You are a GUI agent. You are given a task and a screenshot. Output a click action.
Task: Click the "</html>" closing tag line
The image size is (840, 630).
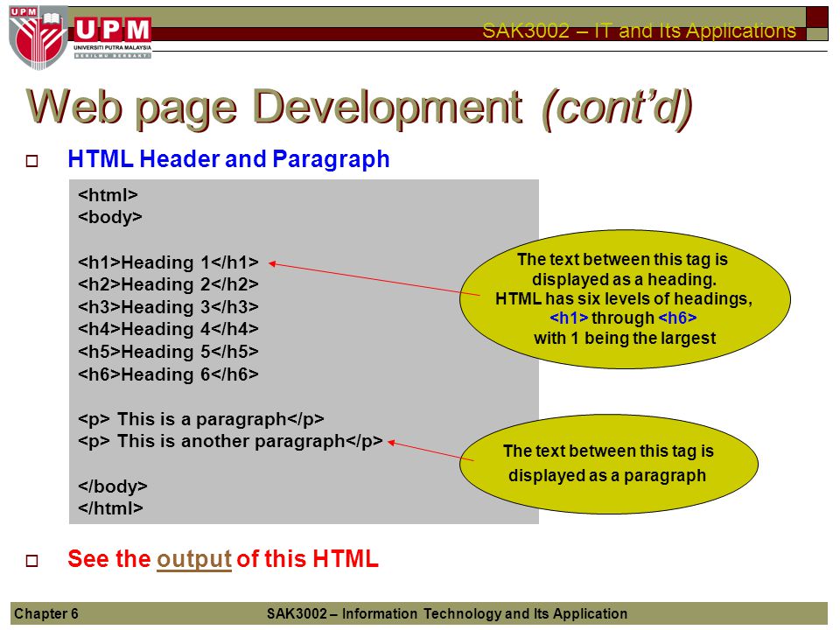click(x=110, y=508)
